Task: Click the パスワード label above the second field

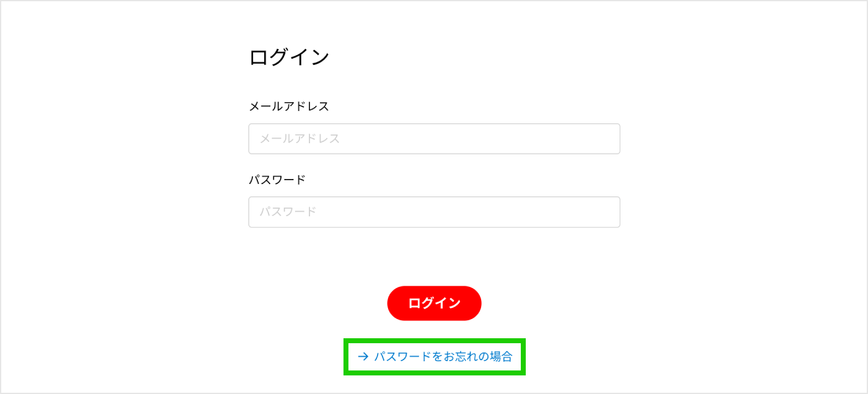Action: click(277, 180)
